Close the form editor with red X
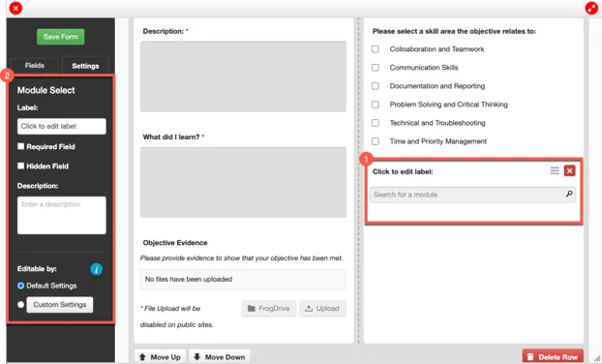Screen dimensions: 602x364 [15, 8]
